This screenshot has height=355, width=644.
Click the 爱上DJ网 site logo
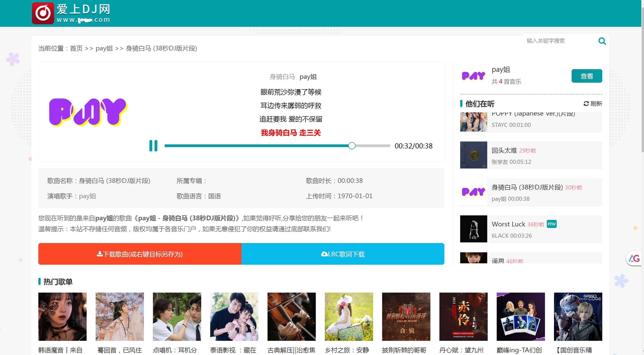click(x=71, y=13)
